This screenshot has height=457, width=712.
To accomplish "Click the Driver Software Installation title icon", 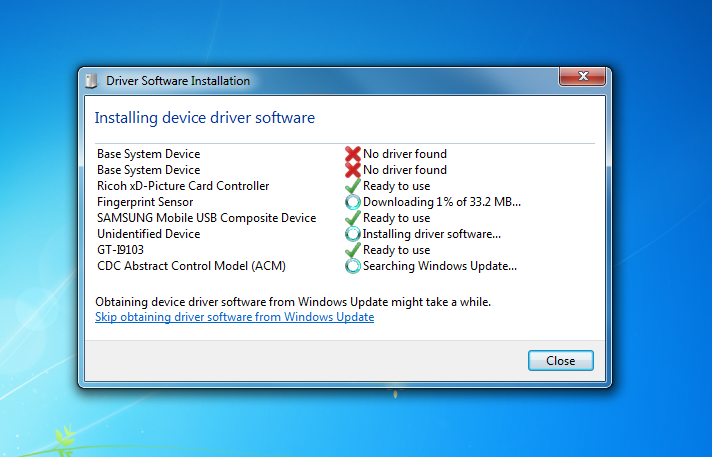I will 91,81.
